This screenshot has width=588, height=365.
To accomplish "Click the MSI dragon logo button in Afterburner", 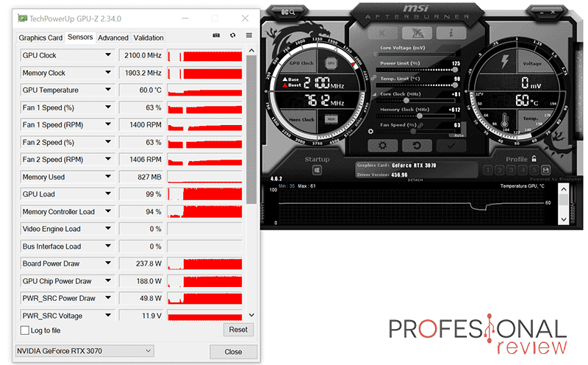I will click(417, 33).
